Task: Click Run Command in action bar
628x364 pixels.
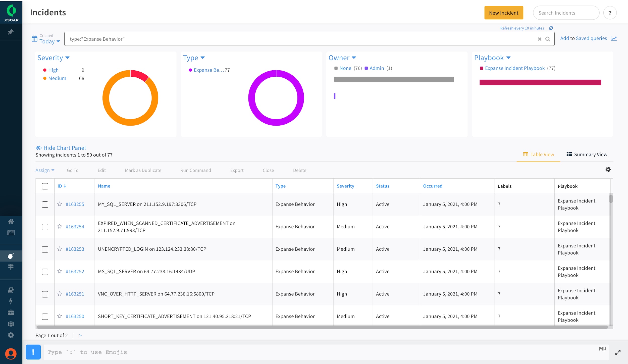Action: tap(196, 170)
